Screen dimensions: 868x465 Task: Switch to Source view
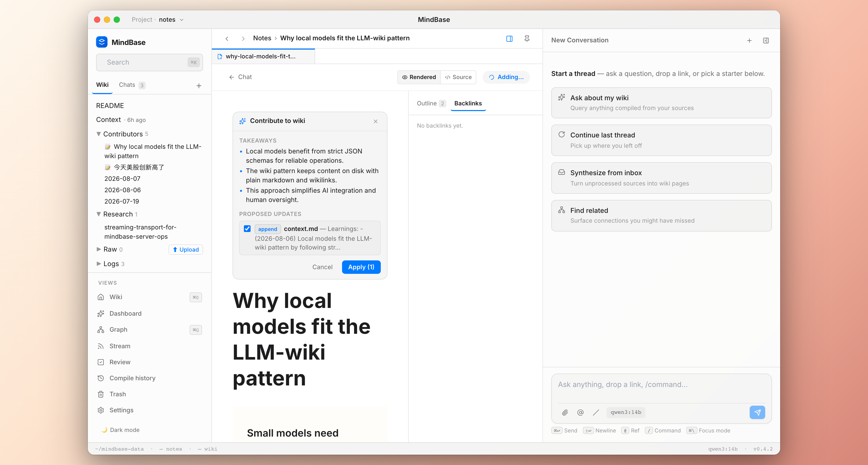coord(458,77)
